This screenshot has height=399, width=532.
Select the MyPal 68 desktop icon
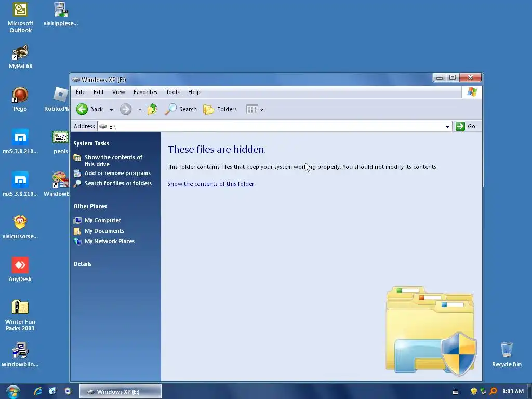[20, 57]
